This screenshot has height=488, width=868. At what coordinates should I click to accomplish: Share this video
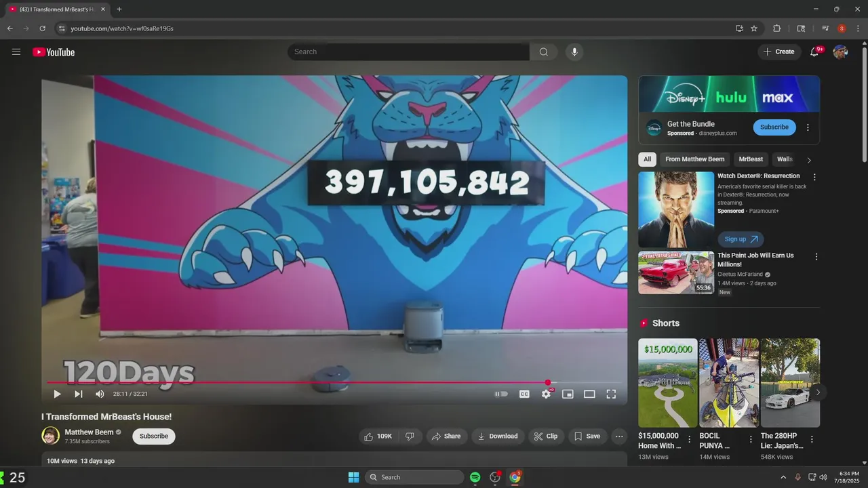[446, 436]
